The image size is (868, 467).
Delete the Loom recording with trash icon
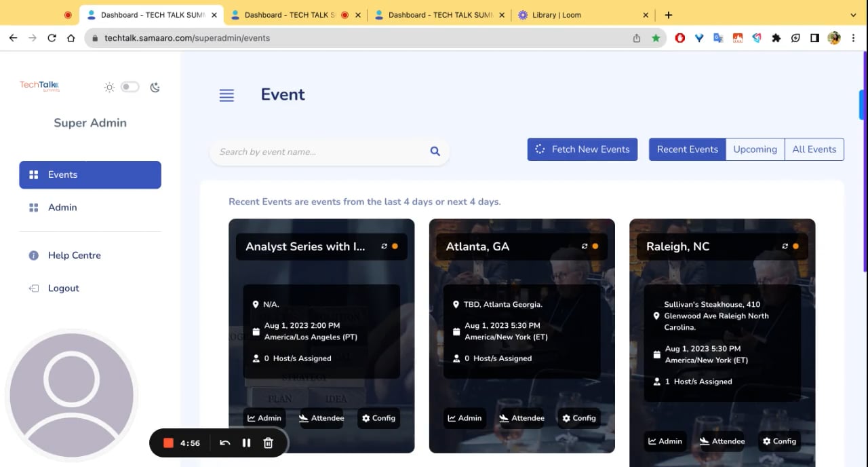pos(268,443)
